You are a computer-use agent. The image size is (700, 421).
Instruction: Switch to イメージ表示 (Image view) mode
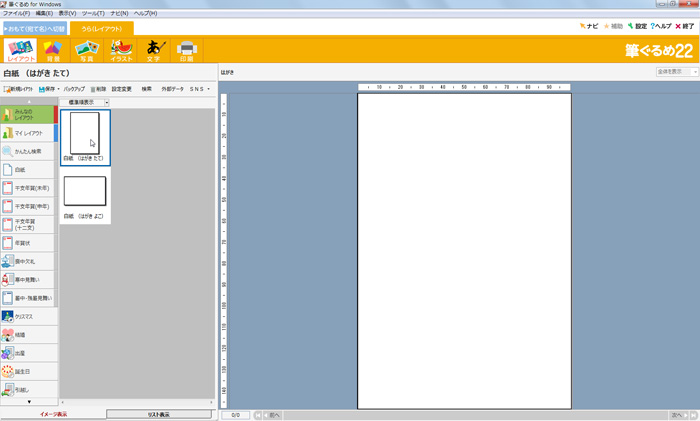click(x=53, y=414)
